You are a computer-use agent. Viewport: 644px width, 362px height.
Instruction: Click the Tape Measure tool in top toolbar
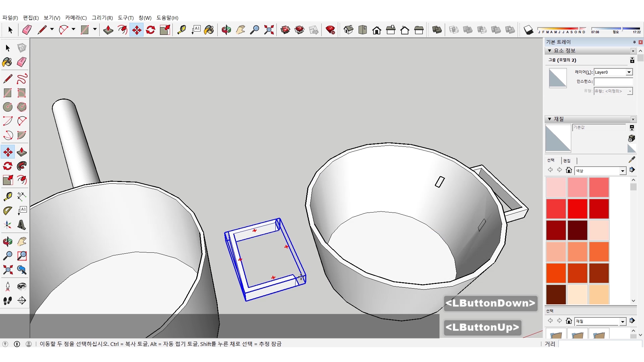pos(181,30)
